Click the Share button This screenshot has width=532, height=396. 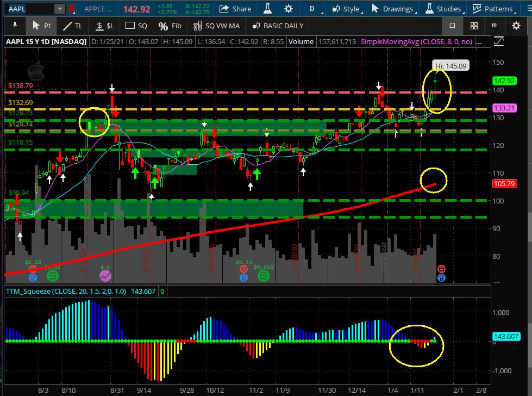(x=235, y=9)
